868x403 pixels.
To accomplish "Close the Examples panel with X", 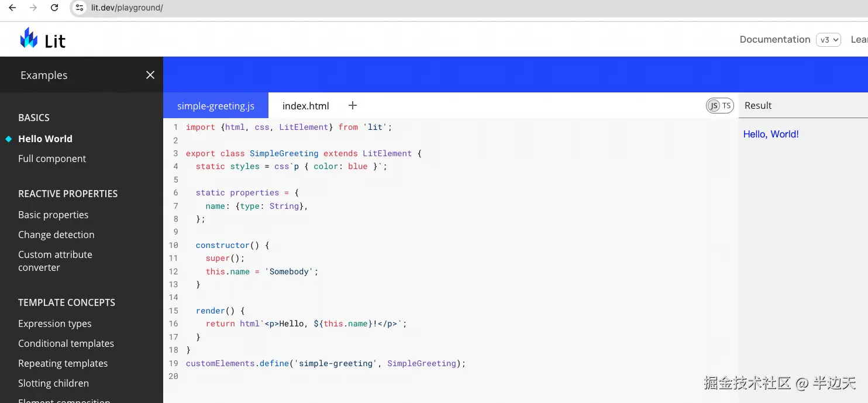I will tap(150, 75).
